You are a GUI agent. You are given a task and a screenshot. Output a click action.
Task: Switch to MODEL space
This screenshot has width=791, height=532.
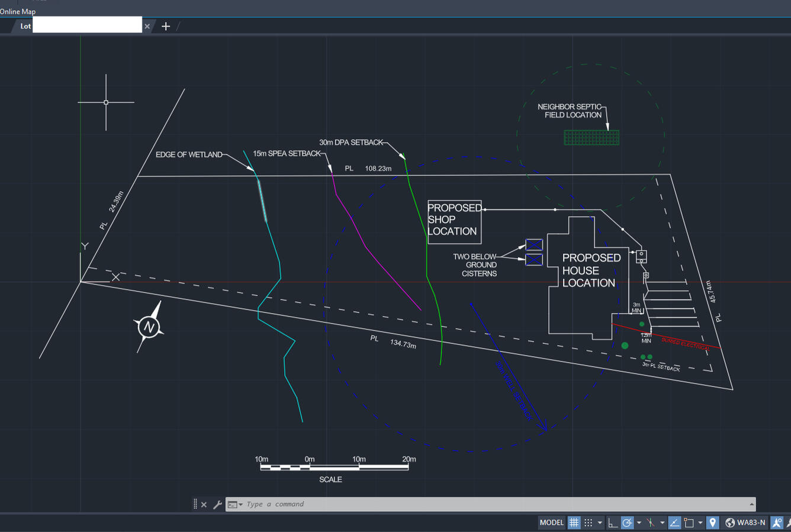tap(551, 523)
